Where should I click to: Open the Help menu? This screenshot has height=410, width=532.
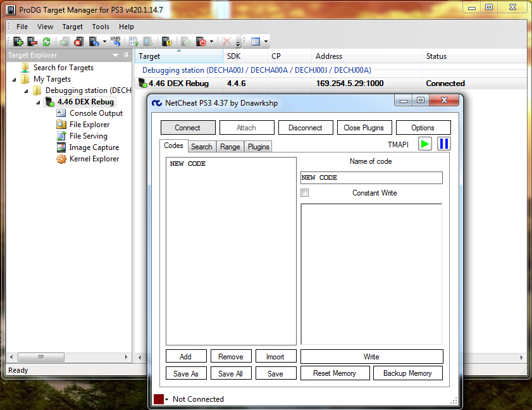[x=127, y=27]
